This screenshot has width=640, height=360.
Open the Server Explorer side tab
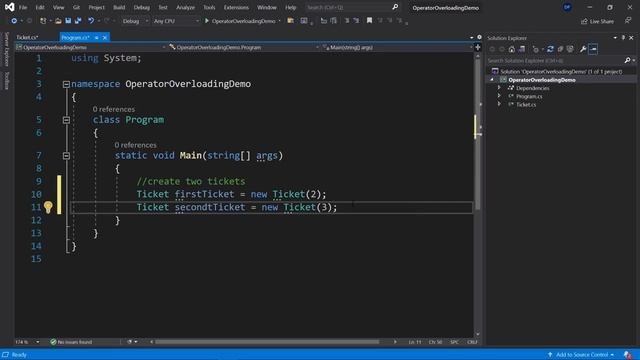pos(7,49)
